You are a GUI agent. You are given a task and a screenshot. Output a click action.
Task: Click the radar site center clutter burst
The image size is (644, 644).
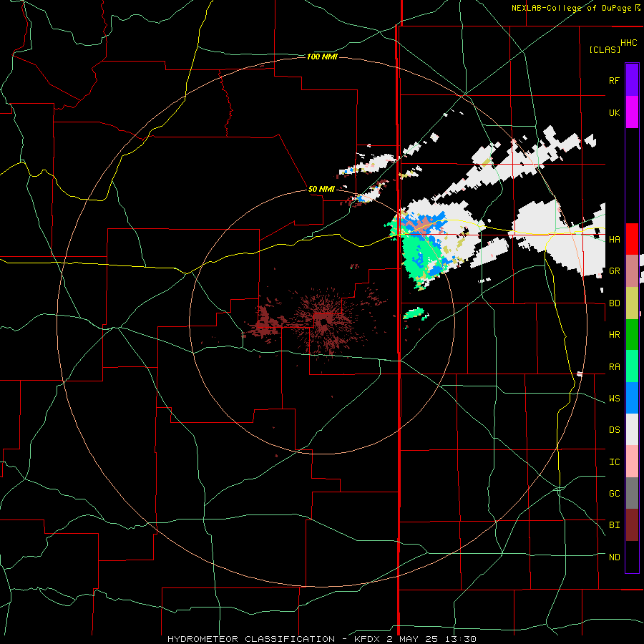point(323,321)
